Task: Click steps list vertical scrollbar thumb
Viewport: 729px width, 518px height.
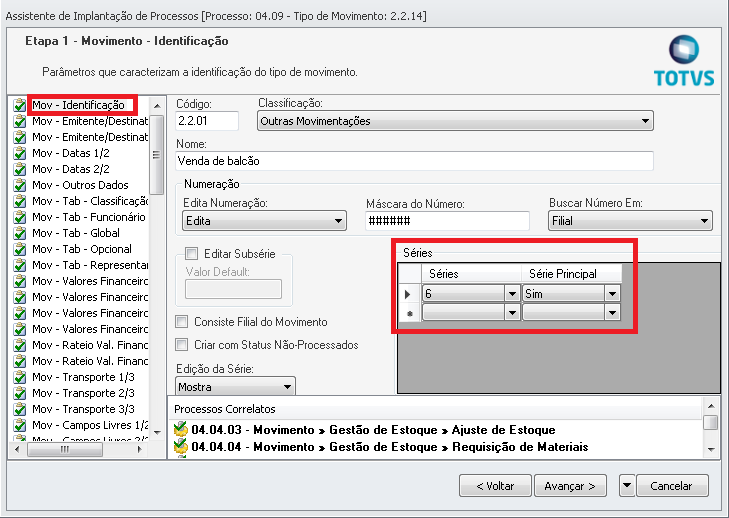Action: (x=157, y=155)
